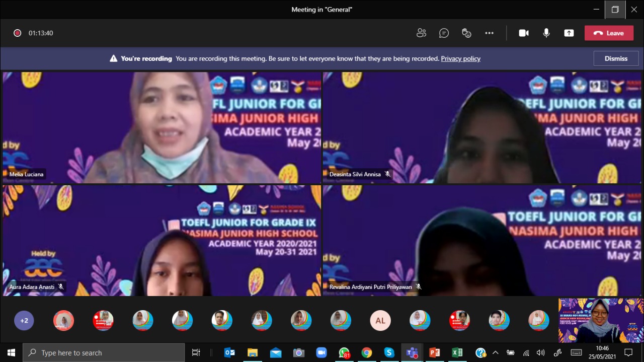
Task: Open the reactions and raise hand icon
Action: (466, 33)
